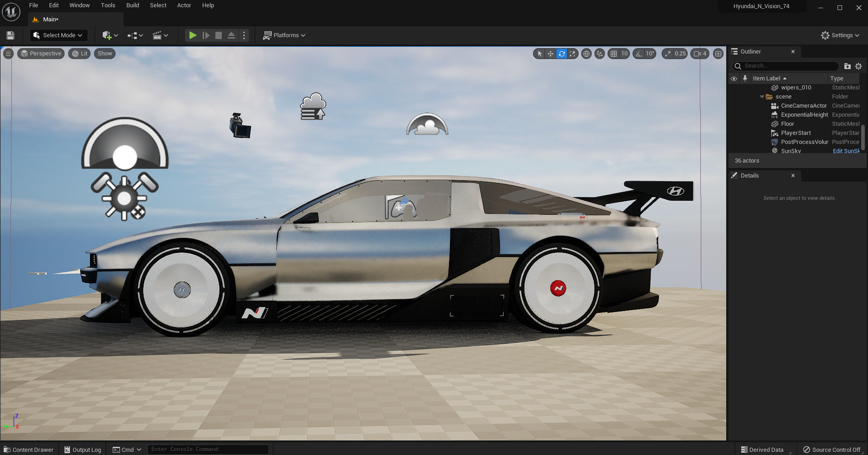Open the play mode options with the three dots
The width and height of the screenshot is (868, 455).
(x=244, y=35)
